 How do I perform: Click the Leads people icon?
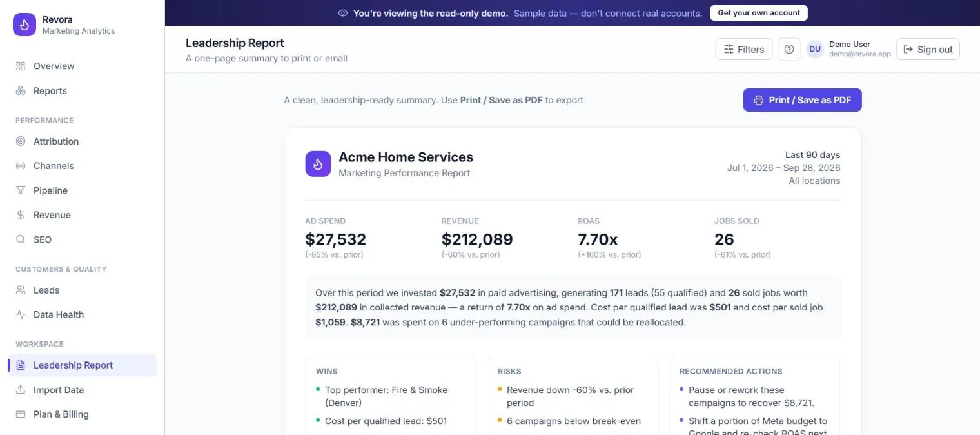[x=21, y=290]
